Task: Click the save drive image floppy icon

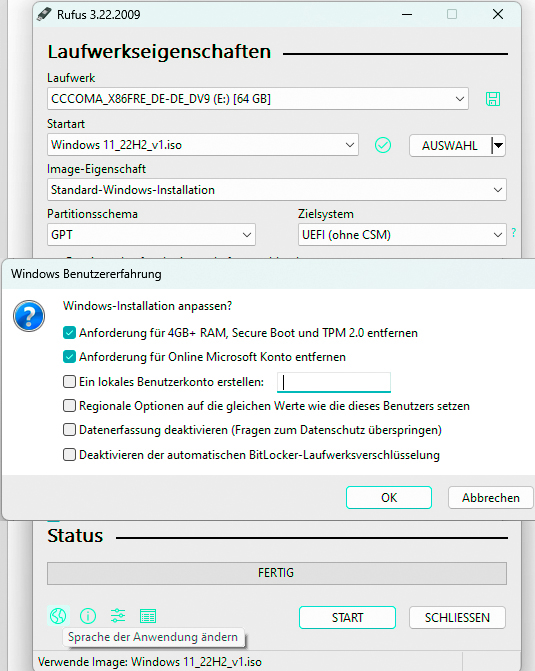Action: coord(493,99)
